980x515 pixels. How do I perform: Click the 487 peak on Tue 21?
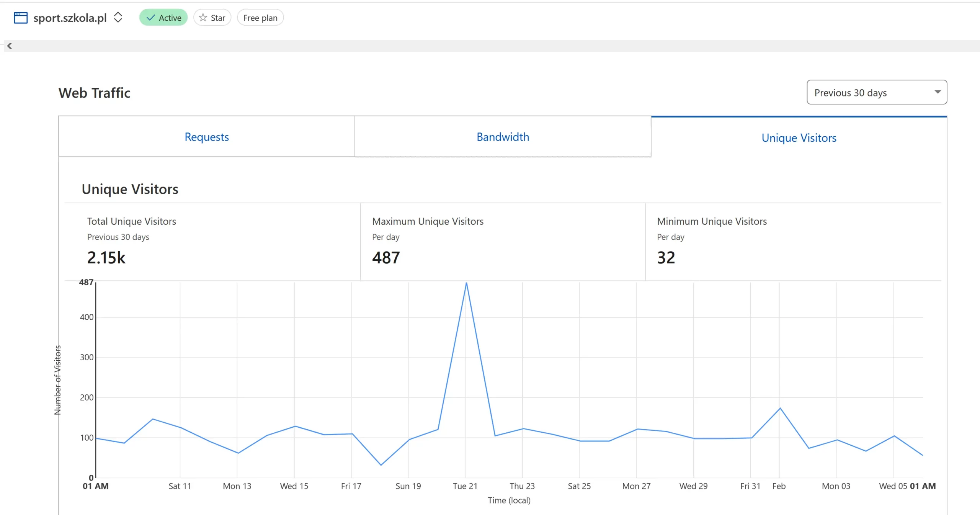466,283
